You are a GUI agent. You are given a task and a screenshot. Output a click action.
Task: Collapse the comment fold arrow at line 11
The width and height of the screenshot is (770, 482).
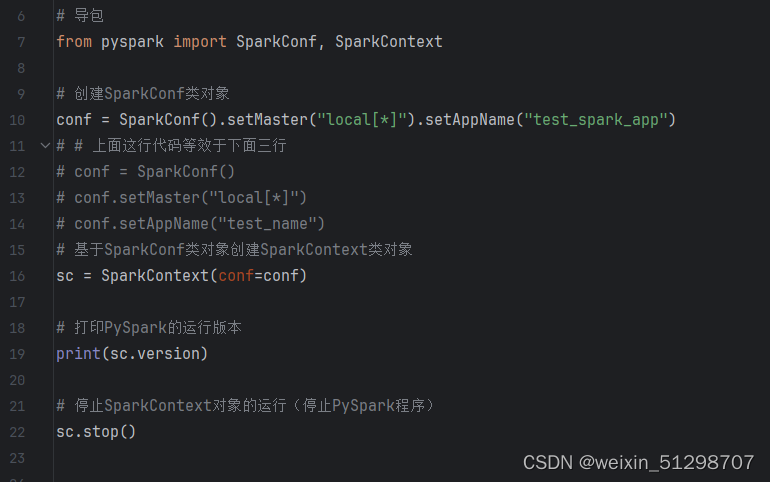[45, 145]
